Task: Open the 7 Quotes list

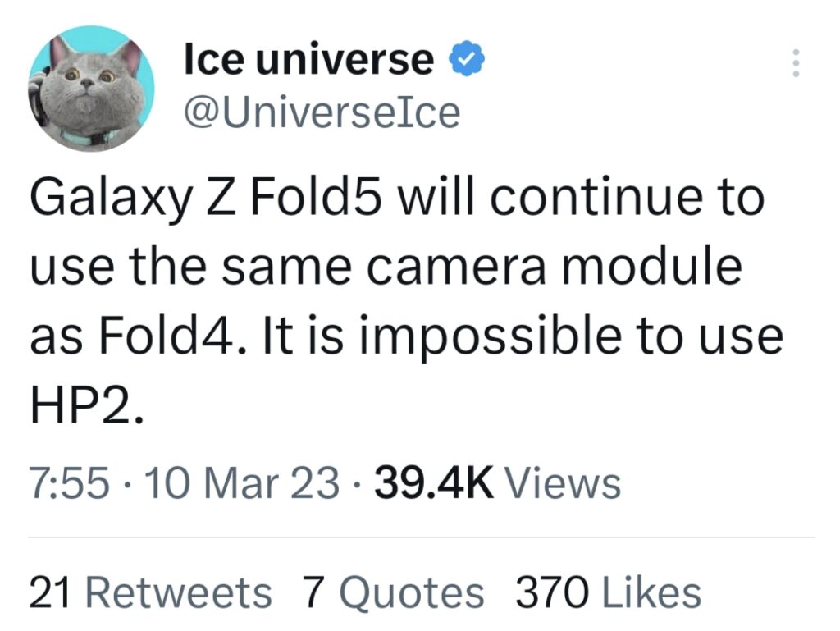Action: [394, 592]
